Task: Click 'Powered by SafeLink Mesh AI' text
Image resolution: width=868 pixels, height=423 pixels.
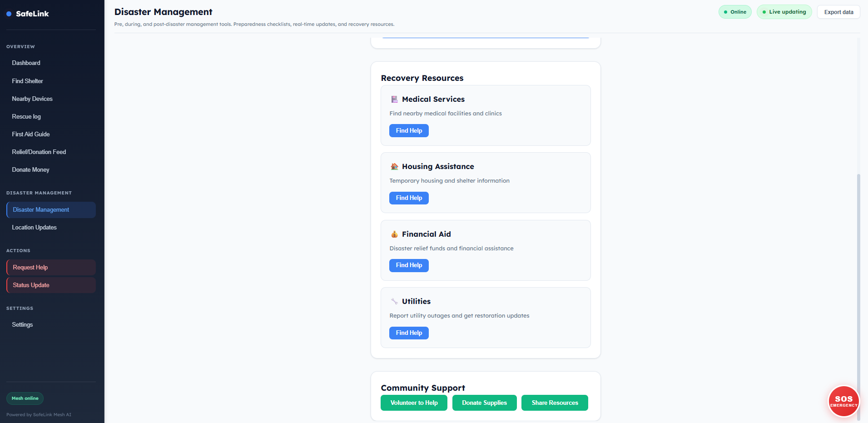Action: pos(39,415)
